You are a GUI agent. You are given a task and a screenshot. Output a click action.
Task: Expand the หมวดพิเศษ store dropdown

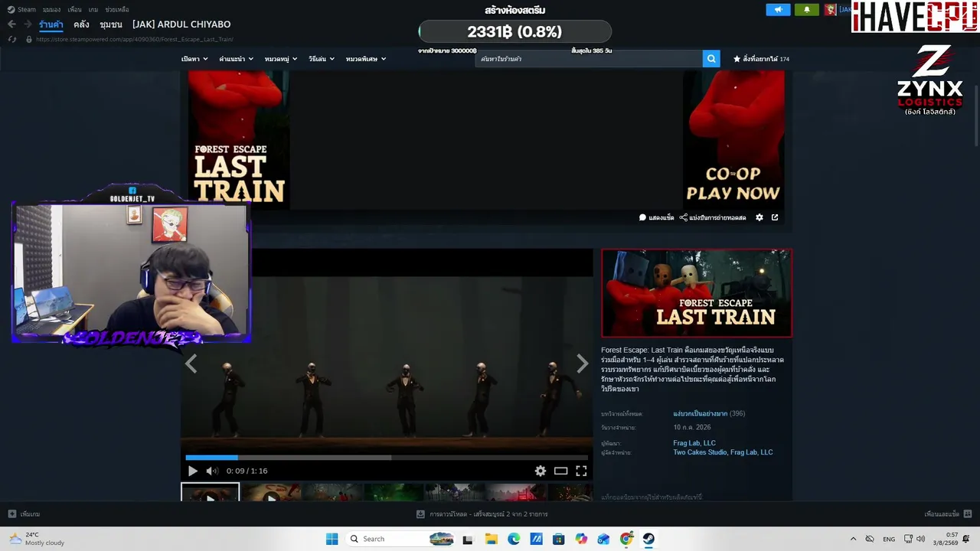point(366,59)
